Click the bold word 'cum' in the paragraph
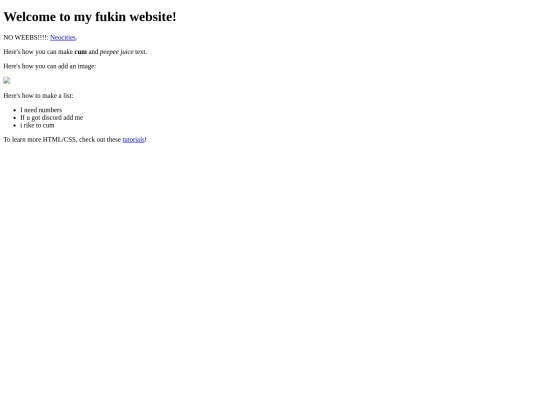The height and width of the screenshot is (405, 540). [81, 52]
